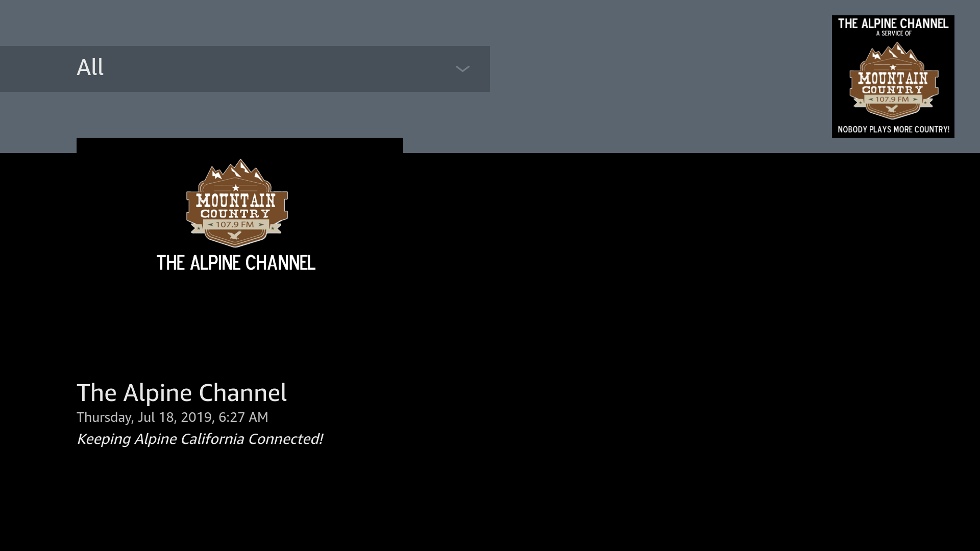Click the star icon inside the Mountain Country badge

236,188
